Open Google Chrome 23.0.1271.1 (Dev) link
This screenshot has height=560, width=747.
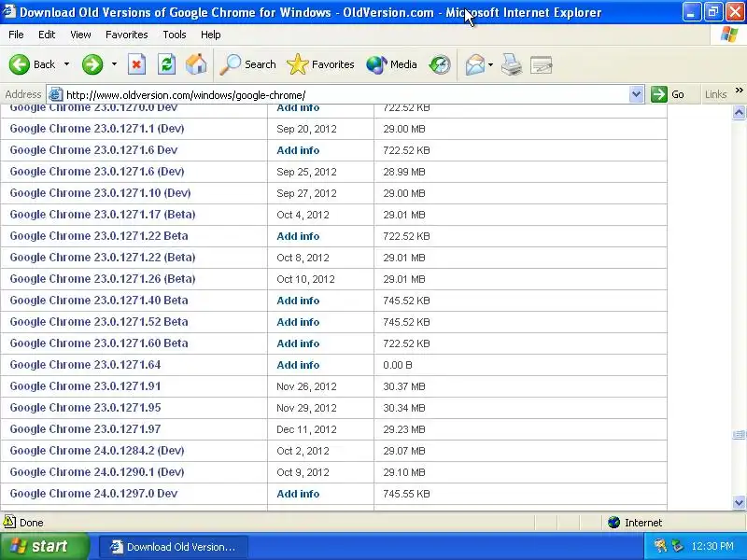[97, 129]
